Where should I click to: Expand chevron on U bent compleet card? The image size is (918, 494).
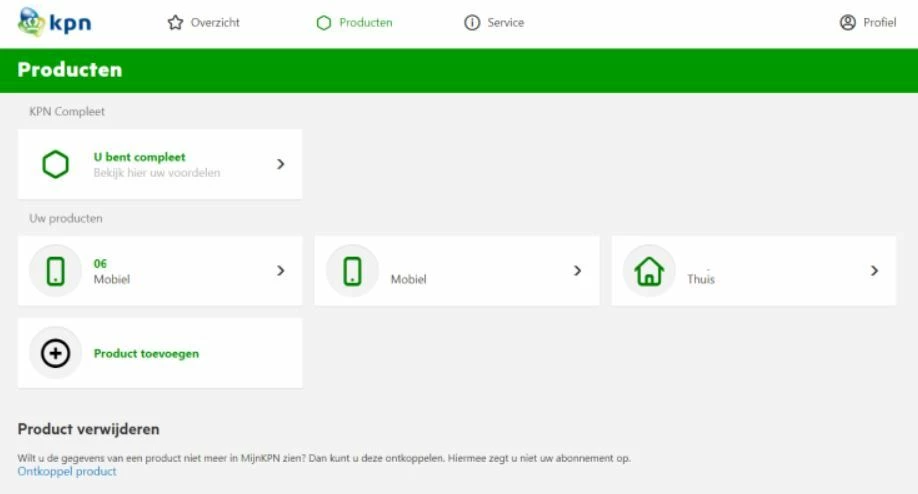[281, 164]
